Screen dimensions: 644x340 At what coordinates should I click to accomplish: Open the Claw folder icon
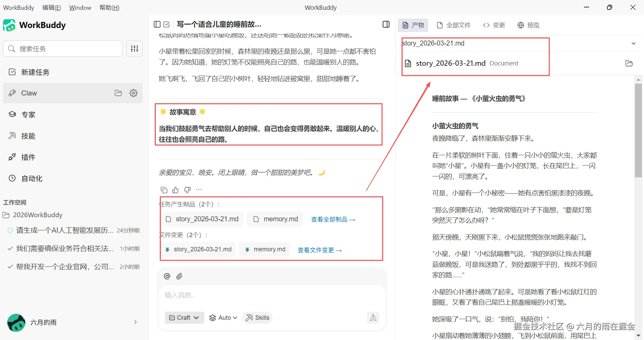118,93
